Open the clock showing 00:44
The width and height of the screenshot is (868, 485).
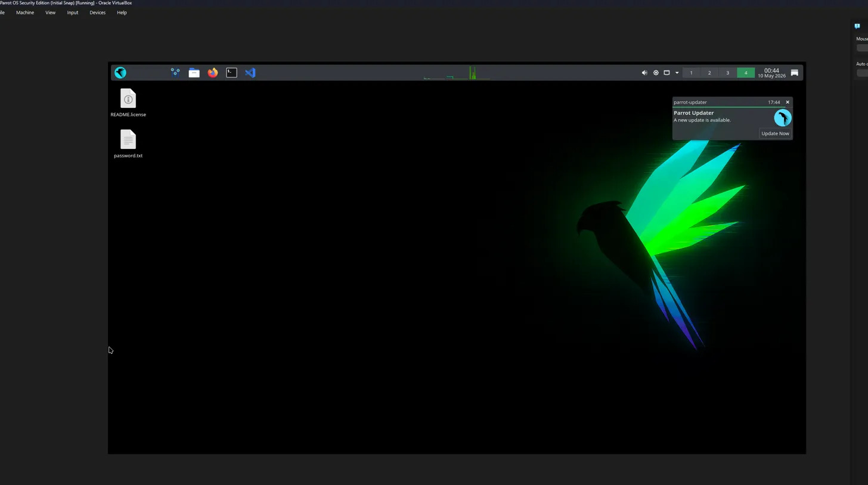[x=771, y=73]
